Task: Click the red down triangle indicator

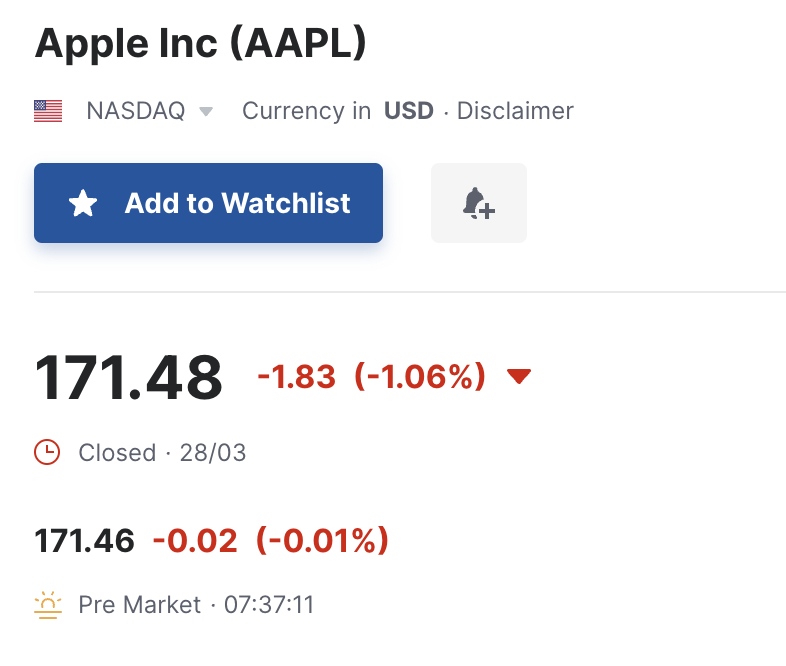Action: pyautogui.click(x=518, y=377)
